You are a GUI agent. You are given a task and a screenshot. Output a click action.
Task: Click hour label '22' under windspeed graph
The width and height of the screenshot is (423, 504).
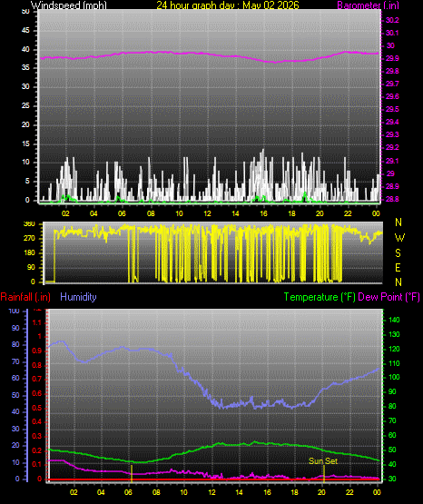point(348,213)
